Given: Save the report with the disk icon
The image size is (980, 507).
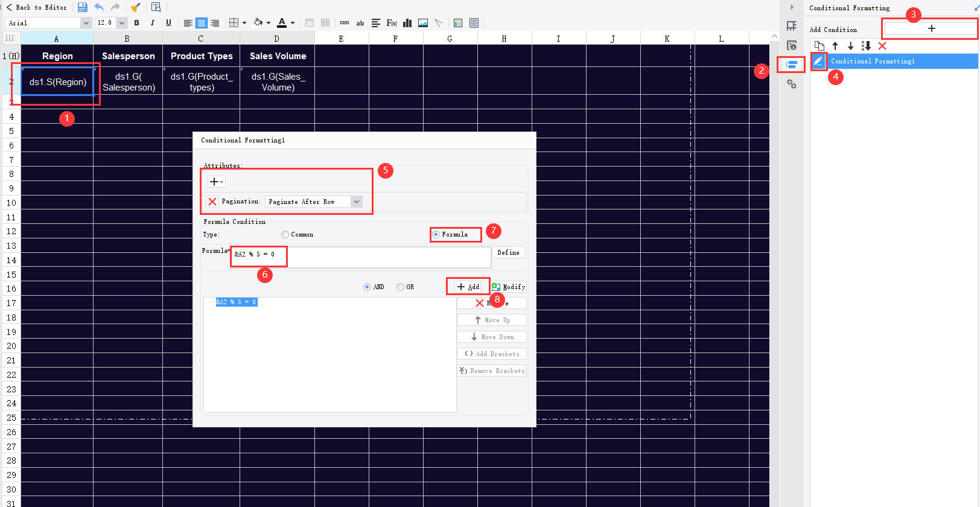Looking at the screenshot, I should tap(83, 7).
